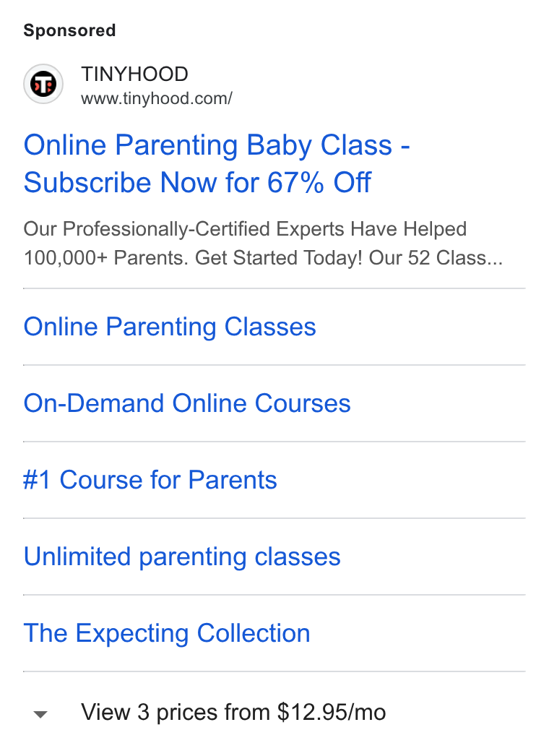This screenshot has height=756, width=549.
Task: Click the Tinyhood round logo icon
Action: click(x=43, y=85)
